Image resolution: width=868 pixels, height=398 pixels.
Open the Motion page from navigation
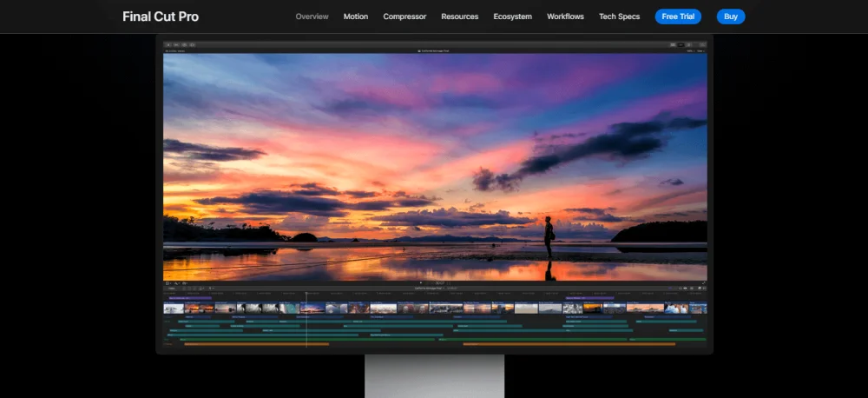tap(356, 17)
